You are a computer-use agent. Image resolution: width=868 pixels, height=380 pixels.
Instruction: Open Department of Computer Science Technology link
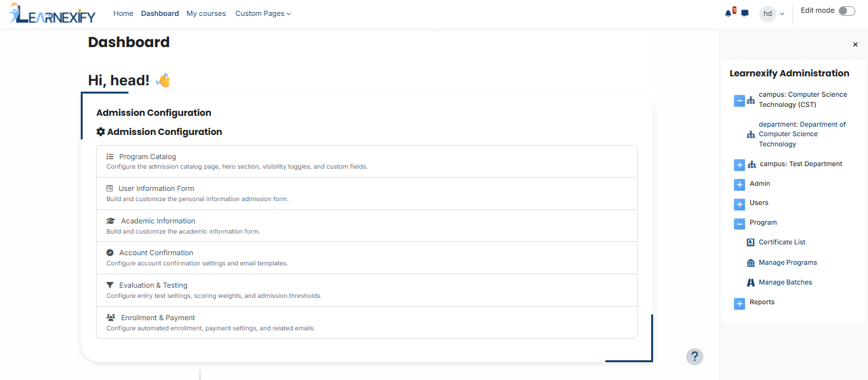tap(803, 134)
